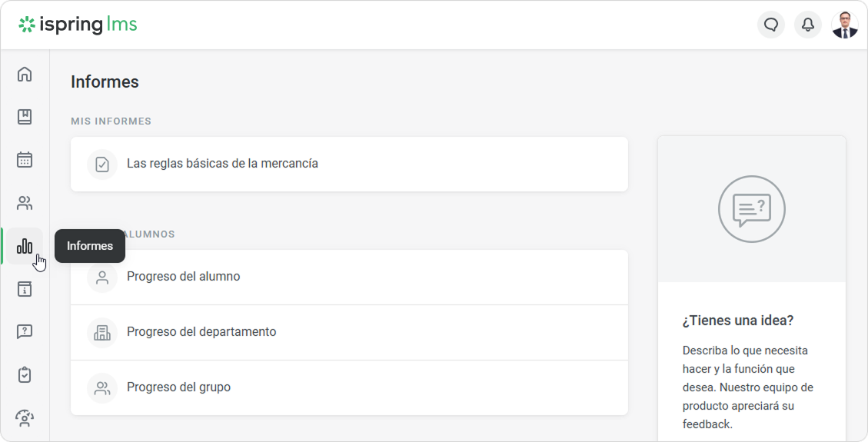
Task: Open the Progreso del departamento report
Action: [201, 332]
